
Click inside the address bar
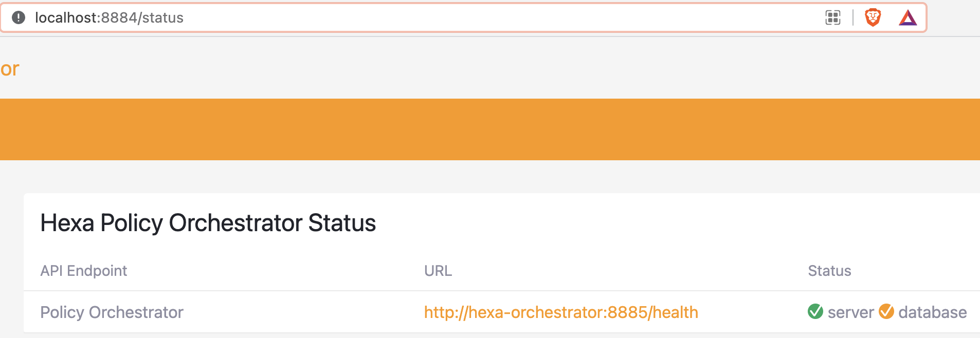pos(206,17)
